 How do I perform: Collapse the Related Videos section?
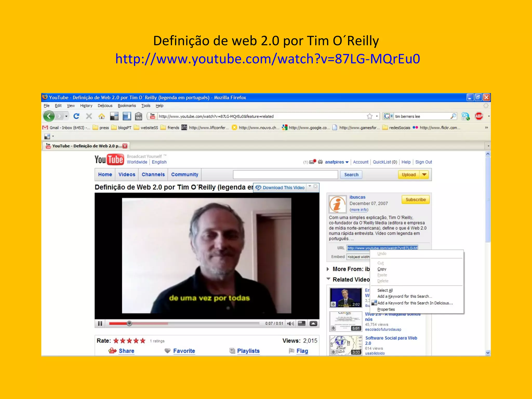[x=328, y=279]
